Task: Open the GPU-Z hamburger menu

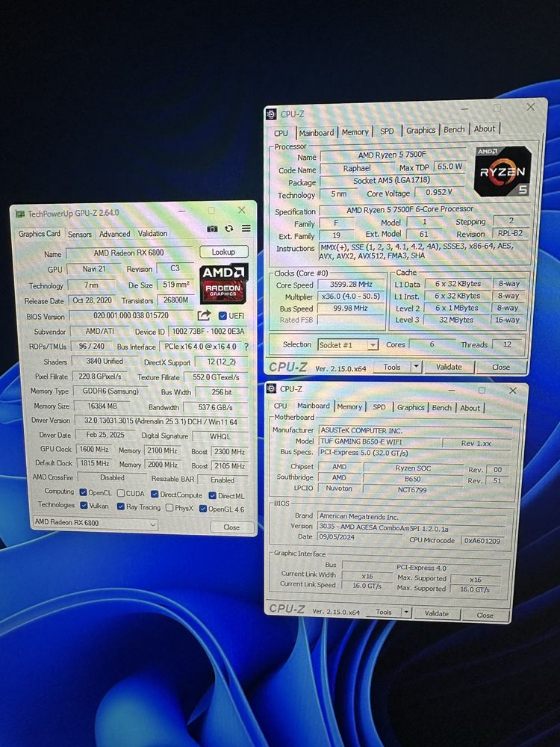Action: (246, 228)
